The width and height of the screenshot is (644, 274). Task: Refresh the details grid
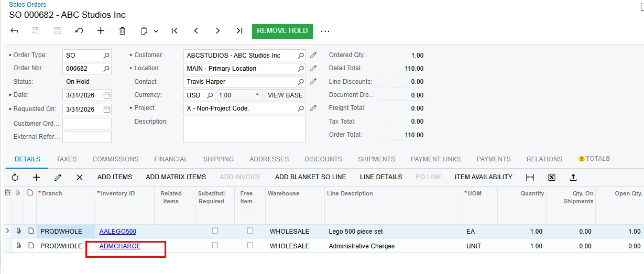(15, 177)
